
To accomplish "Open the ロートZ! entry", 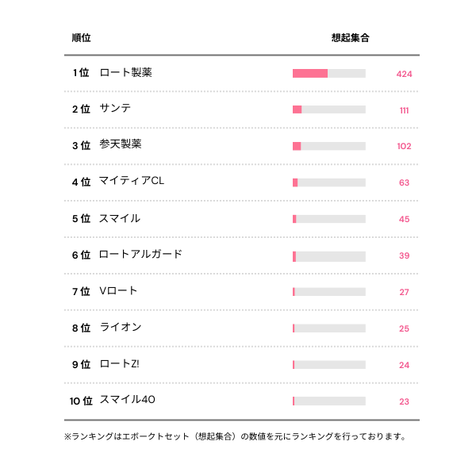I will [120, 364].
